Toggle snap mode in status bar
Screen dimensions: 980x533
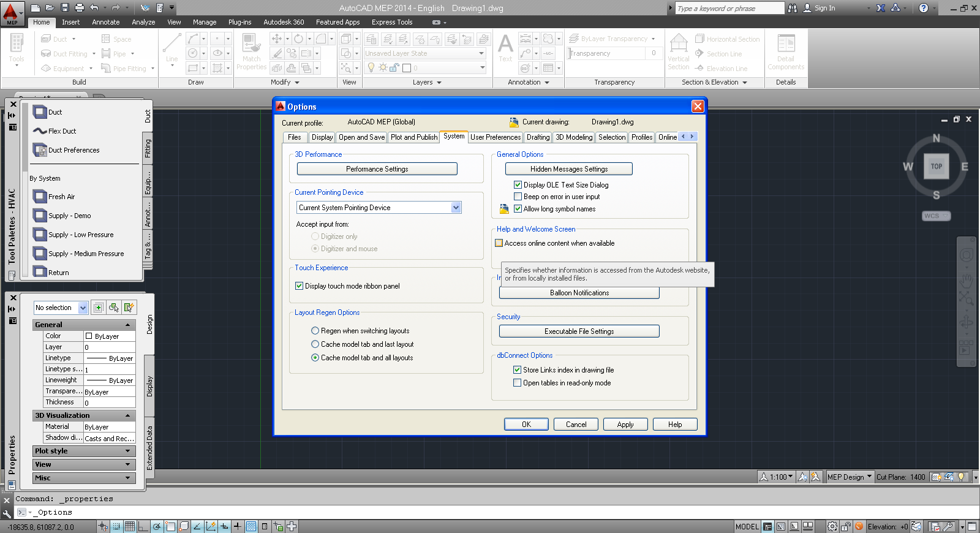pos(116,526)
